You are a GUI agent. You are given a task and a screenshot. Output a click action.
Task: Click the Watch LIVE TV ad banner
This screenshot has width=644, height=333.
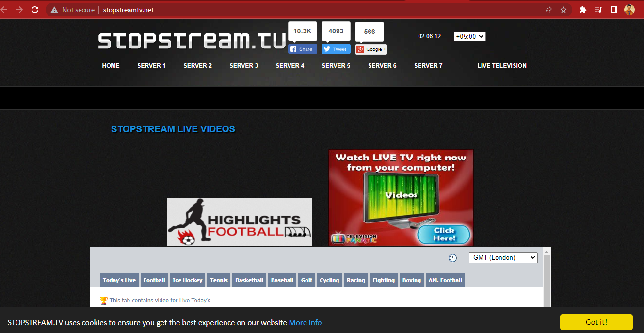401,198
